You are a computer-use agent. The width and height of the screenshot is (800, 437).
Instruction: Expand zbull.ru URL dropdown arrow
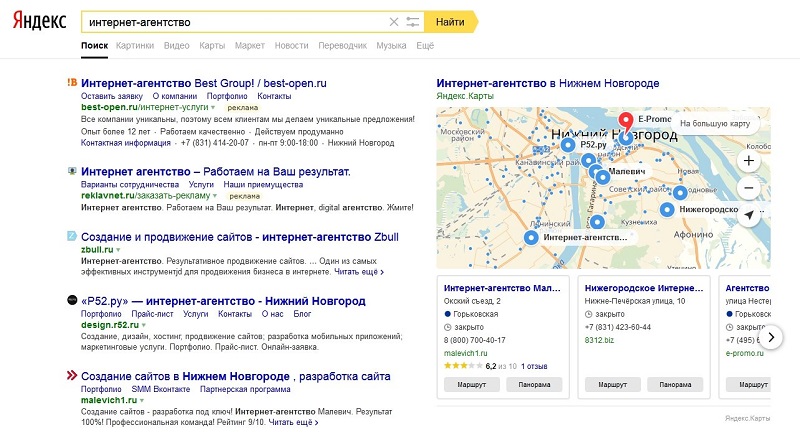pyautogui.click(x=118, y=250)
